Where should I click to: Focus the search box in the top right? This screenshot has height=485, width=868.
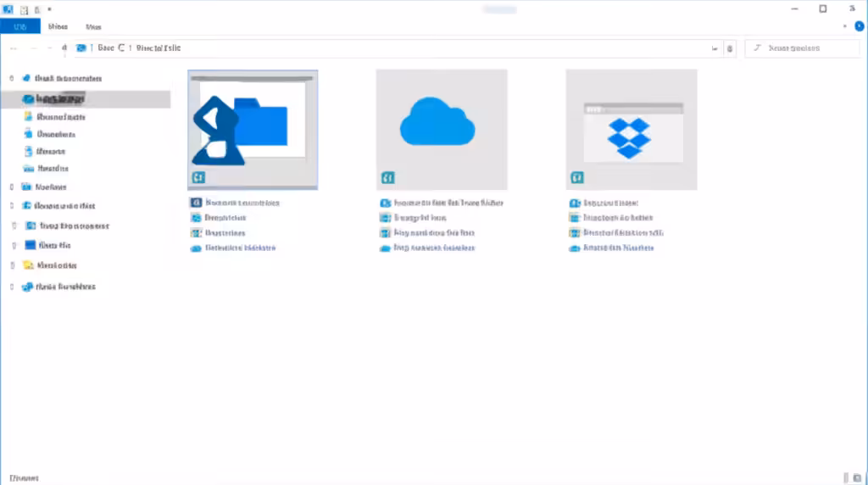click(x=802, y=48)
